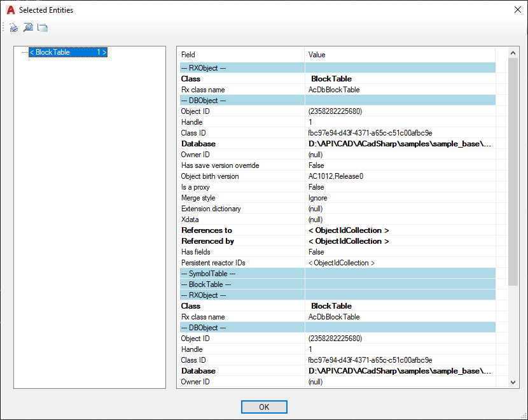Click the scrollbar up arrow in the property list
The image size is (528, 420).
click(513, 52)
